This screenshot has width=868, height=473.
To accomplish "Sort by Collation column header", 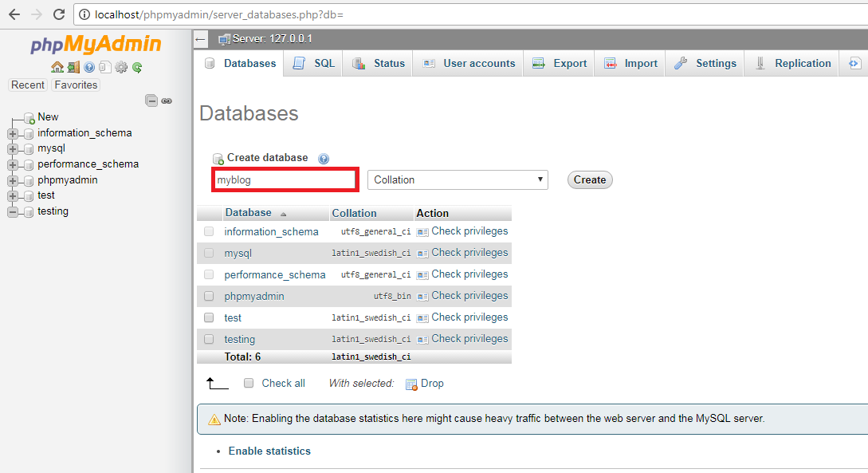I will point(354,213).
